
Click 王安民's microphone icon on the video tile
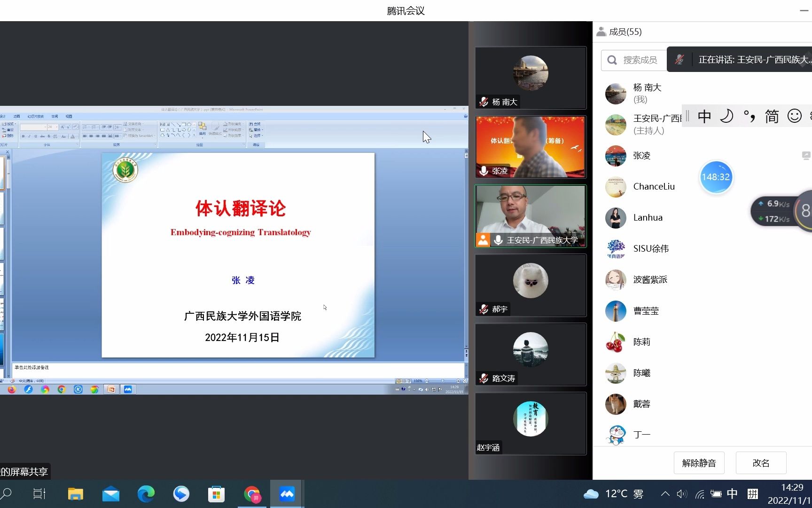(499, 240)
